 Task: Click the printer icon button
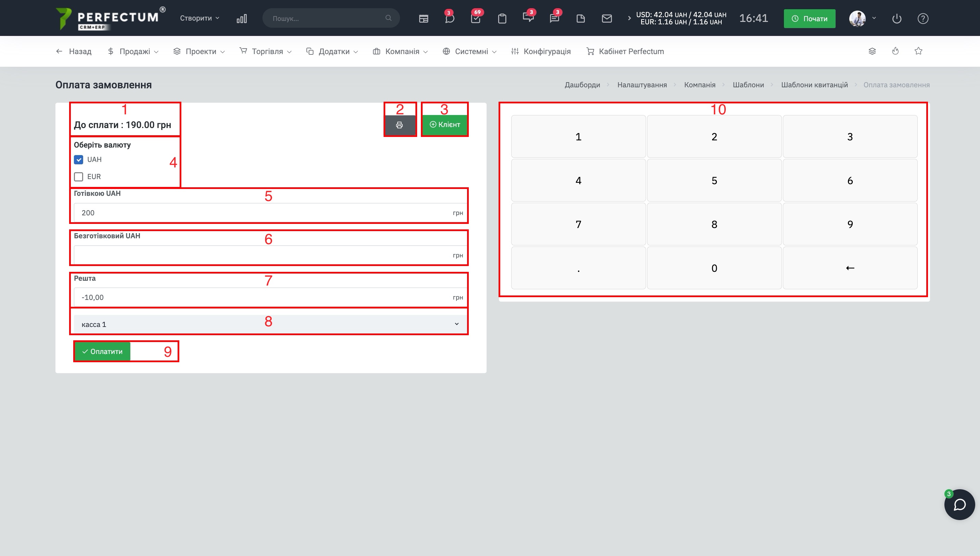pyautogui.click(x=399, y=125)
